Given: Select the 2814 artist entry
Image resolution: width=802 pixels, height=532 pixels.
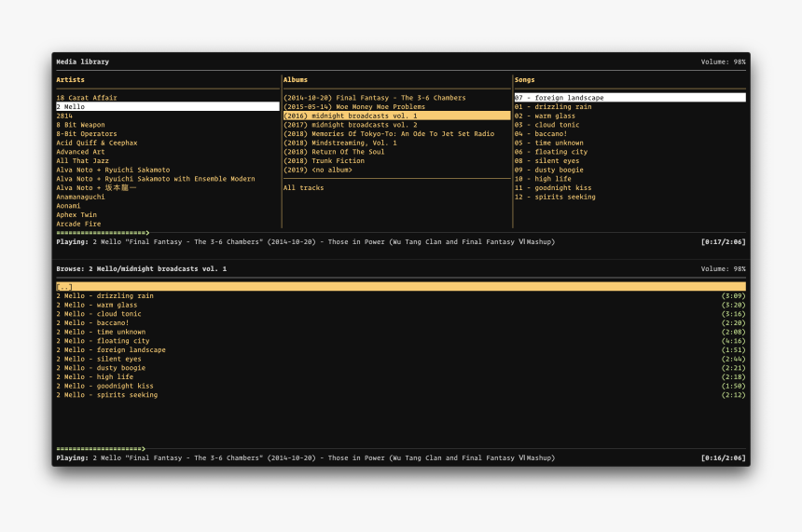Looking at the screenshot, I should (63, 116).
